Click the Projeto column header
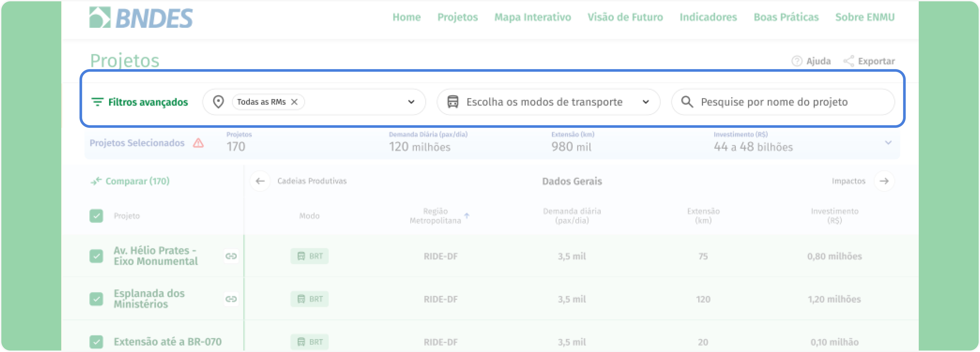Image resolution: width=980 pixels, height=352 pixels. pos(127,216)
